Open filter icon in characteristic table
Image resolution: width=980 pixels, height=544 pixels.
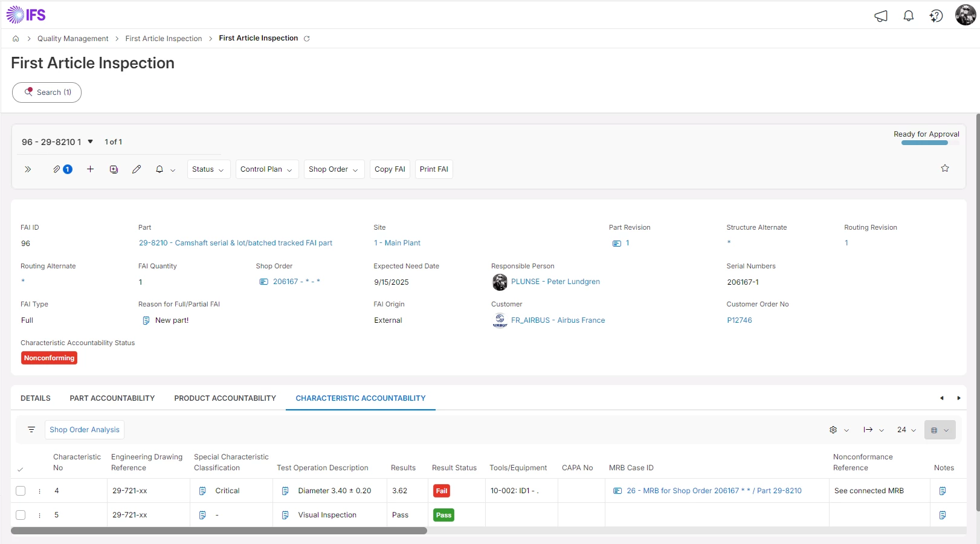(31, 430)
